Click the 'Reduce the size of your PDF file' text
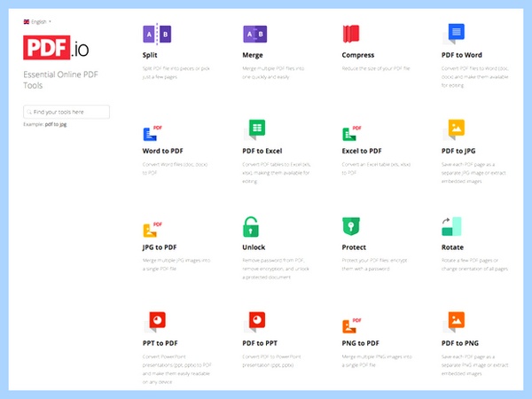Image resolution: width=532 pixels, height=399 pixels. pos(376,68)
